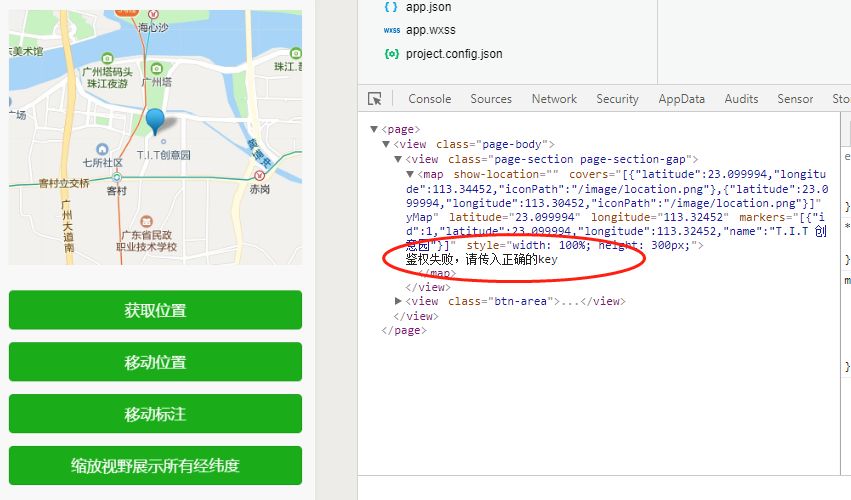851x500 pixels.
Task: Click the 客村 metro station icon
Action: (117, 178)
